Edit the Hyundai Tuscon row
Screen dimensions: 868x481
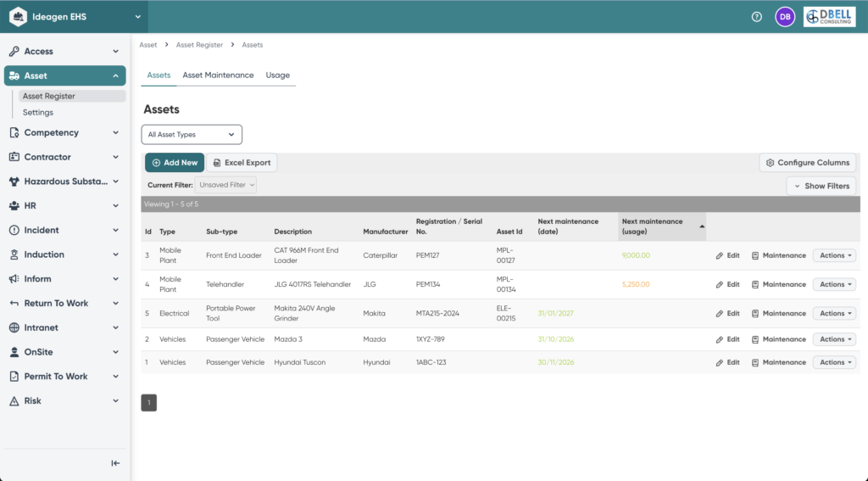[727, 362]
